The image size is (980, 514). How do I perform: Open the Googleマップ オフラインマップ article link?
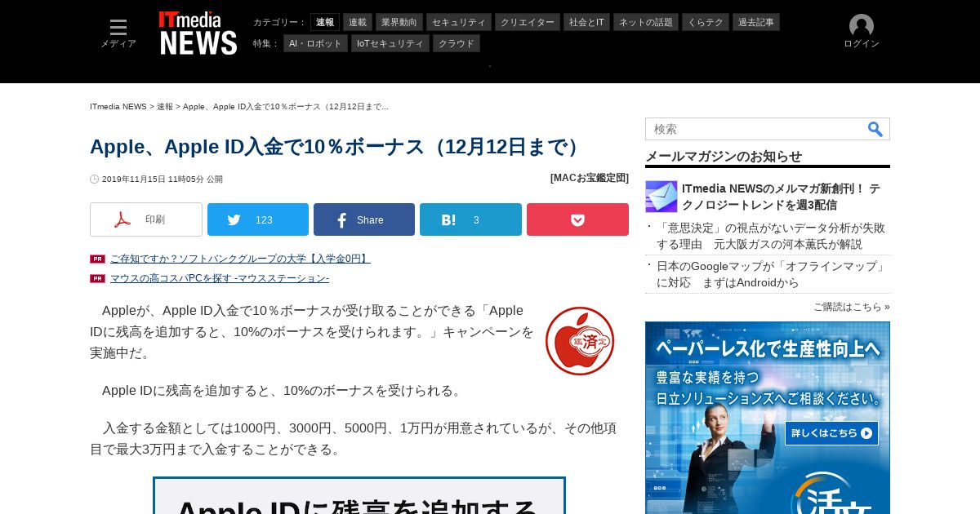771,274
